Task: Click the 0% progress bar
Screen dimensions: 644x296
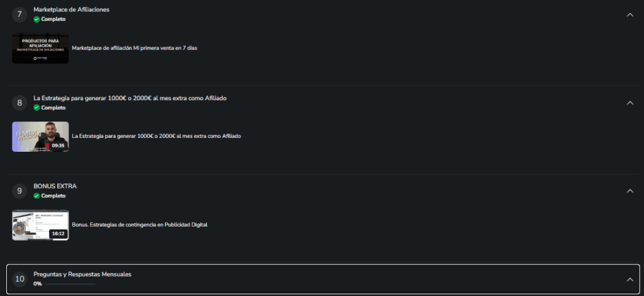Action: click(70, 284)
